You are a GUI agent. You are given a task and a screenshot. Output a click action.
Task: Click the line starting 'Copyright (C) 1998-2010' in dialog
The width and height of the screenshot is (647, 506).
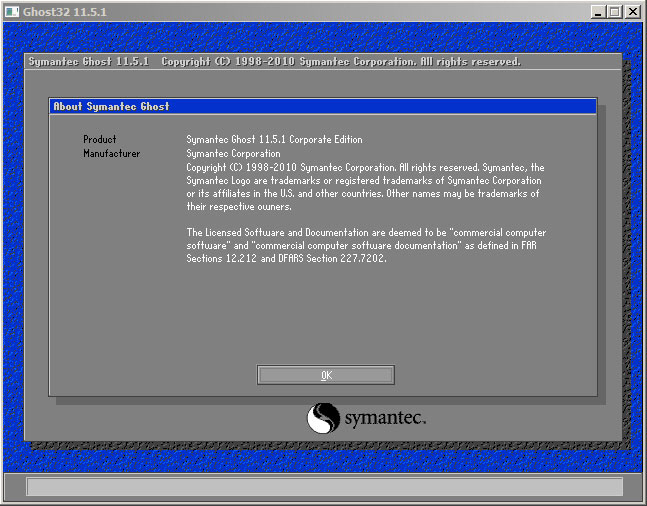click(365, 168)
